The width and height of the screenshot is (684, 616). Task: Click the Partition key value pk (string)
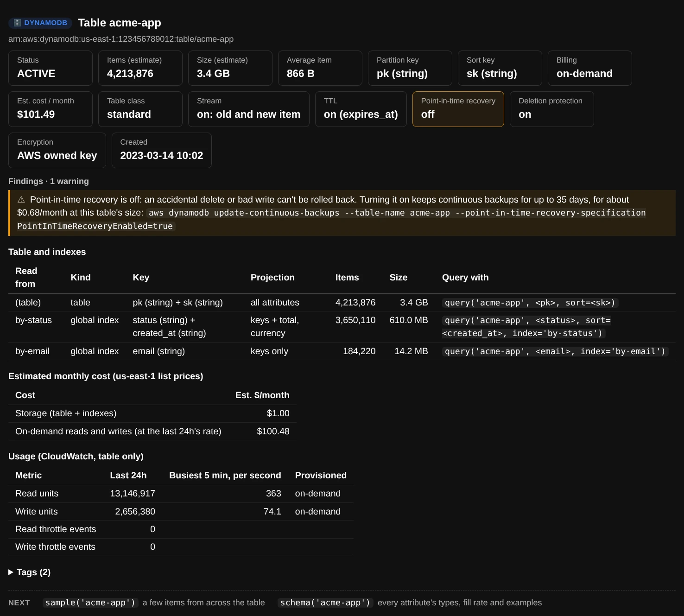tap(402, 74)
